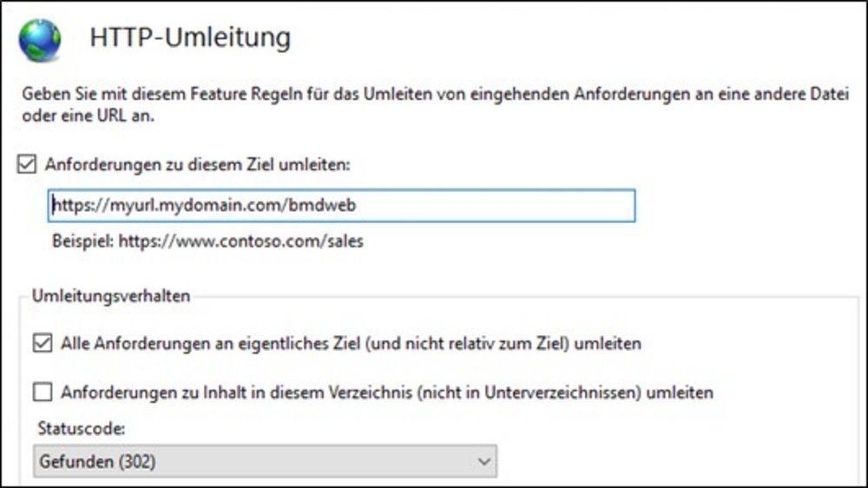Focus the redirect target URL input field
Screen dimensions: 868x488
(x=342, y=206)
